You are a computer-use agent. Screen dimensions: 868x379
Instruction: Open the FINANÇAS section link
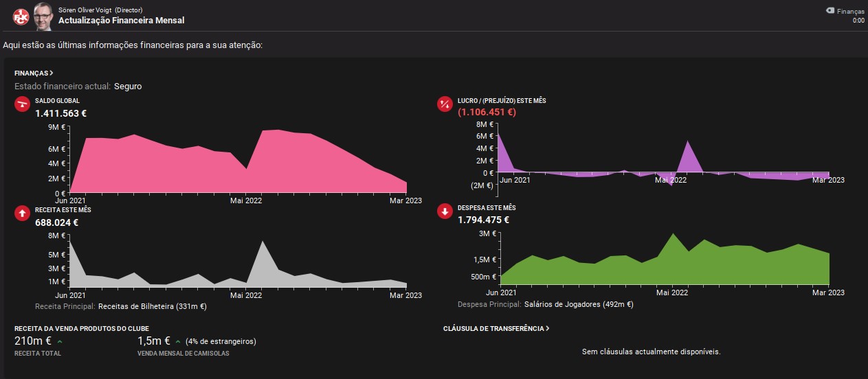coord(34,73)
